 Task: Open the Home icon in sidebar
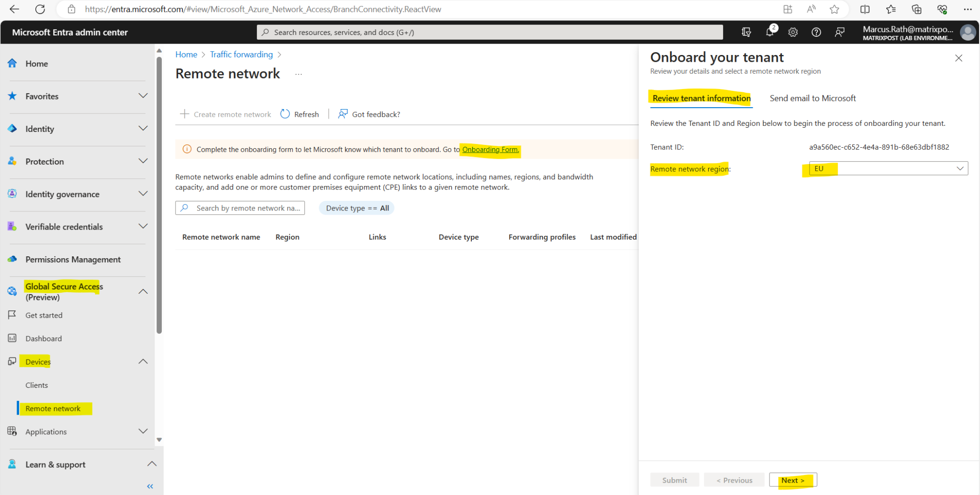pyautogui.click(x=12, y=63)
